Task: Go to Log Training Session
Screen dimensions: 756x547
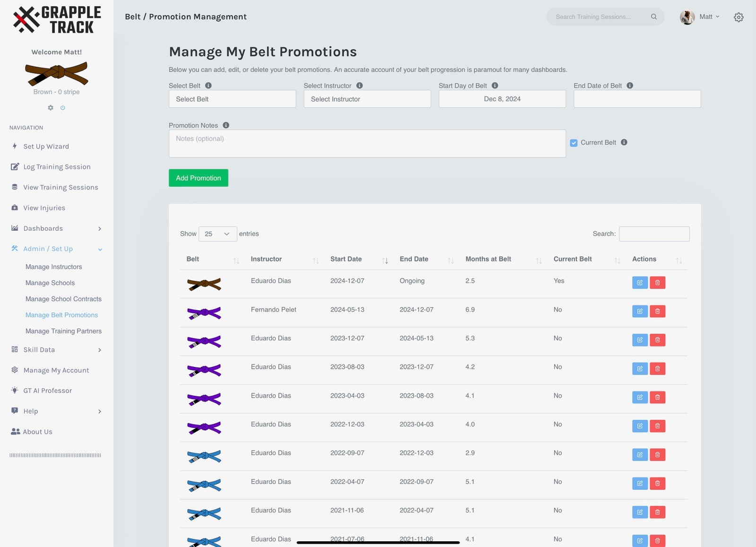Action: [x=57, y=167]
